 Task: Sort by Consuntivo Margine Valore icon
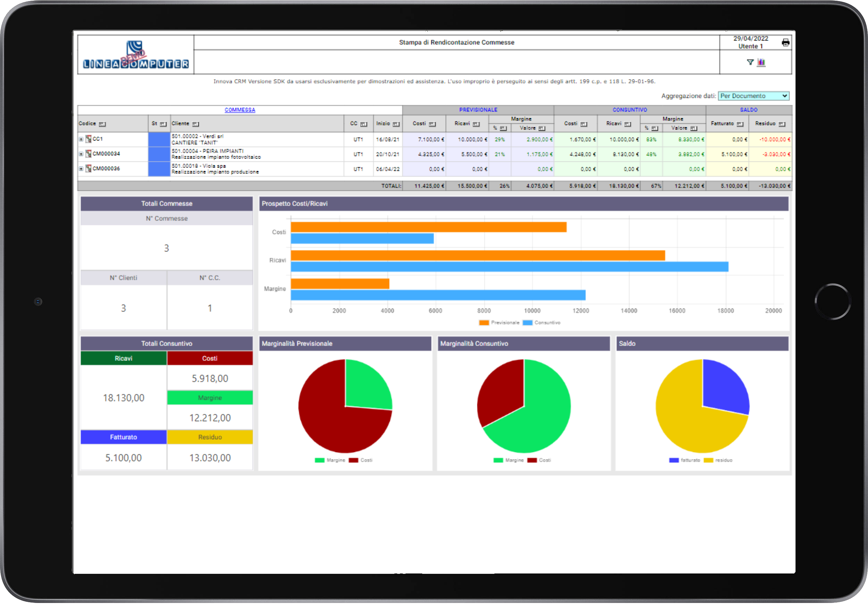point(693,128)
